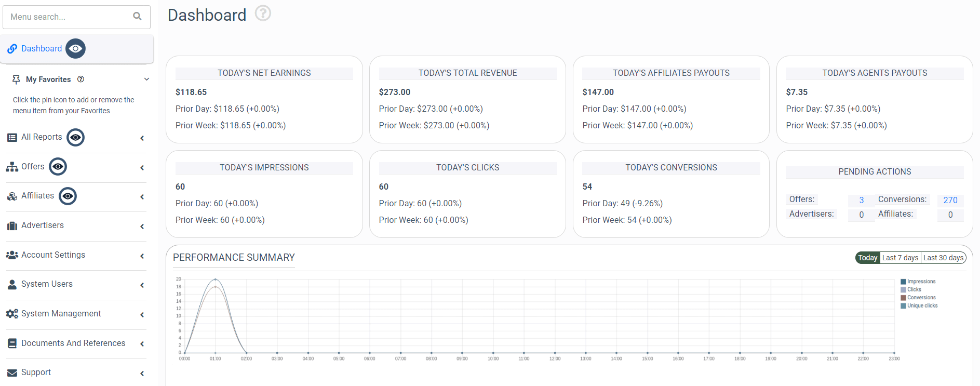980x386 pixels.
Task: Click the My Favorites heading
Action: [48, 79]
